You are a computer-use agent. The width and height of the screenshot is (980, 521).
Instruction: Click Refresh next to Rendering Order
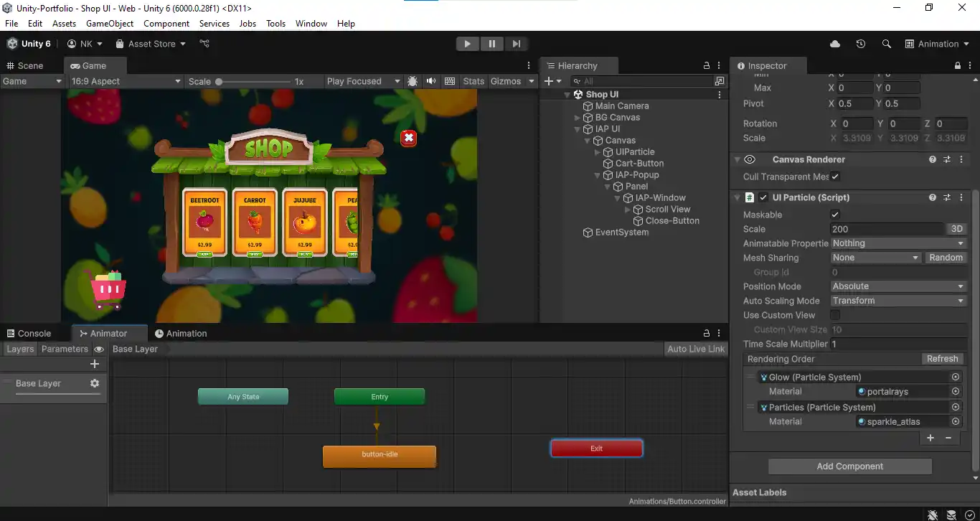click(x=942, y=358)
